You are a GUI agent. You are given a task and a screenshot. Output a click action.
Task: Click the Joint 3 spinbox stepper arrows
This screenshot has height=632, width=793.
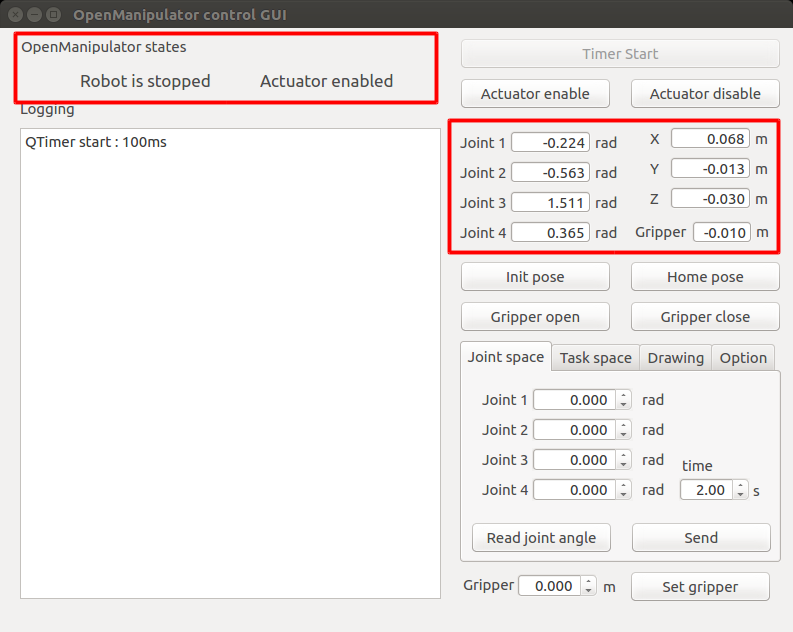624,460
